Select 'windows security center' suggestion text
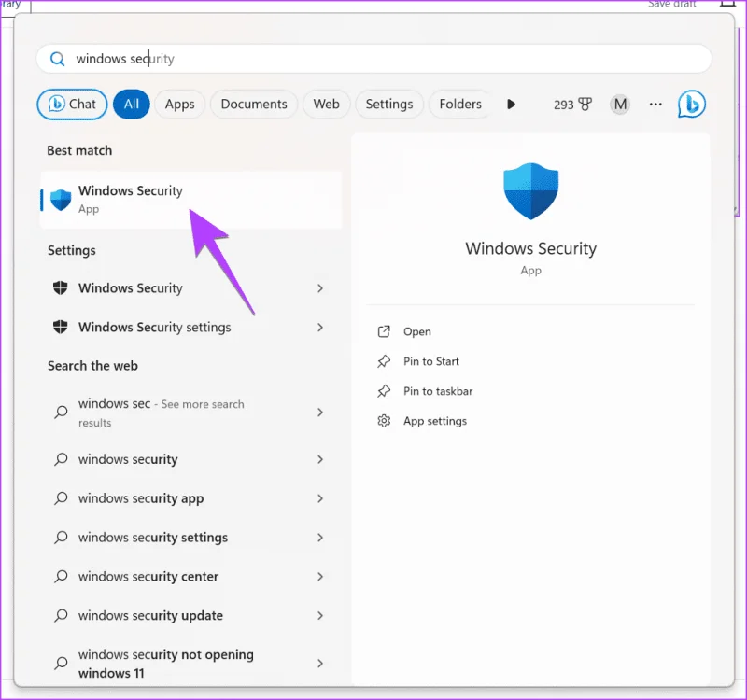The image size is (747, 700). coord(148,577)
